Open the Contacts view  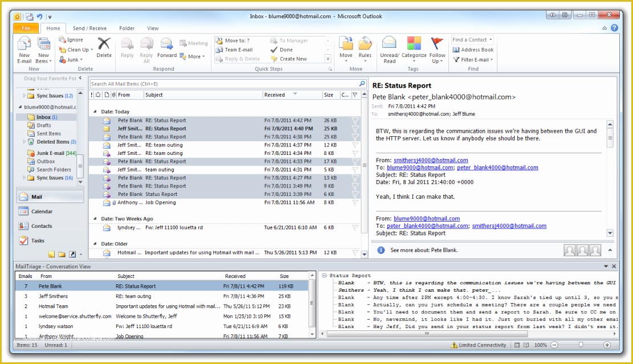[50, 226]
